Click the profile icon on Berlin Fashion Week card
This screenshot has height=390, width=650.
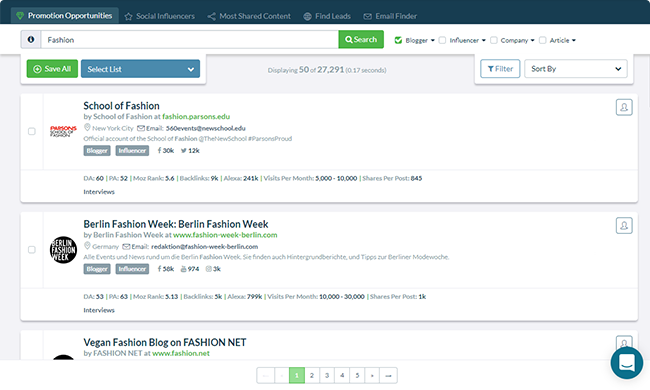point(624,225)
